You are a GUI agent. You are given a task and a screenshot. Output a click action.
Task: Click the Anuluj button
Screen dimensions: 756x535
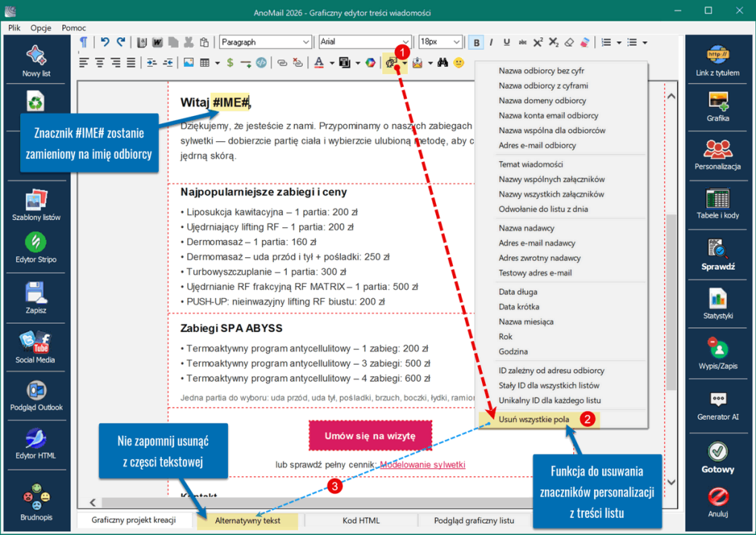click(718, 503)
